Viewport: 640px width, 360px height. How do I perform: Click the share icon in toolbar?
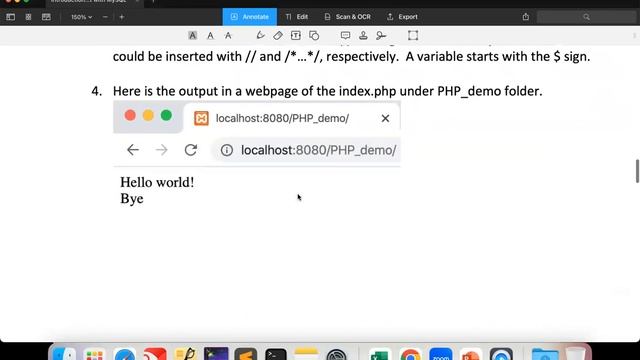pos(526,17)
